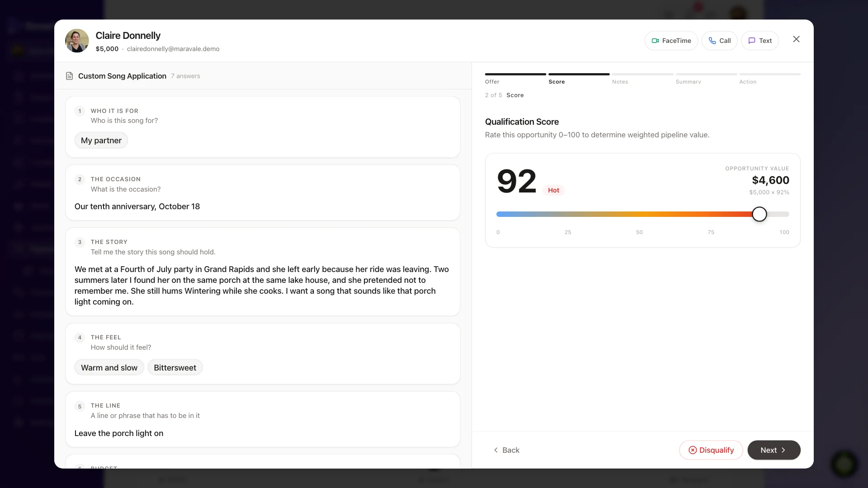Viewport: 868px width, 488px height.
Task: Close the applicant dialog with X
Action: pyautogui.click(x=796, y=39)
